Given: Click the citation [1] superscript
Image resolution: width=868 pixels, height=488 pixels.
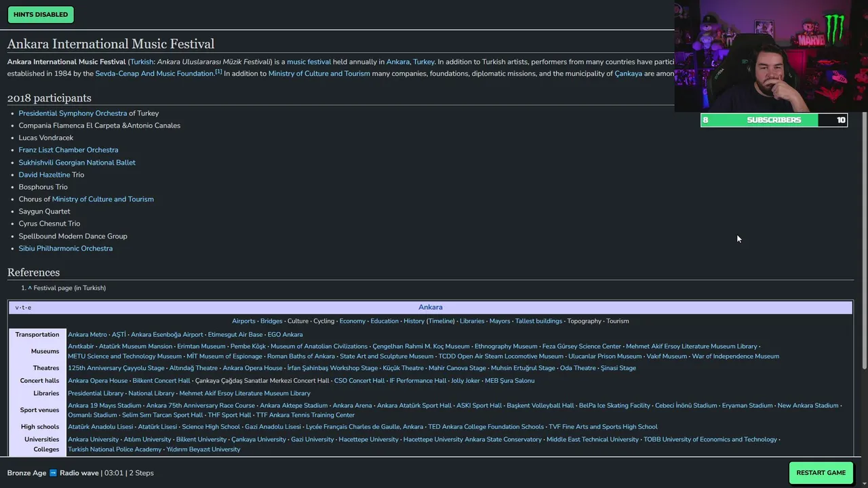Looking at the screenshot, I should (218, 71).
